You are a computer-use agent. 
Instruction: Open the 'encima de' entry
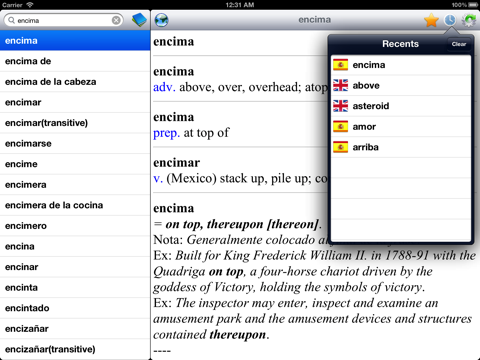(75, 61)
